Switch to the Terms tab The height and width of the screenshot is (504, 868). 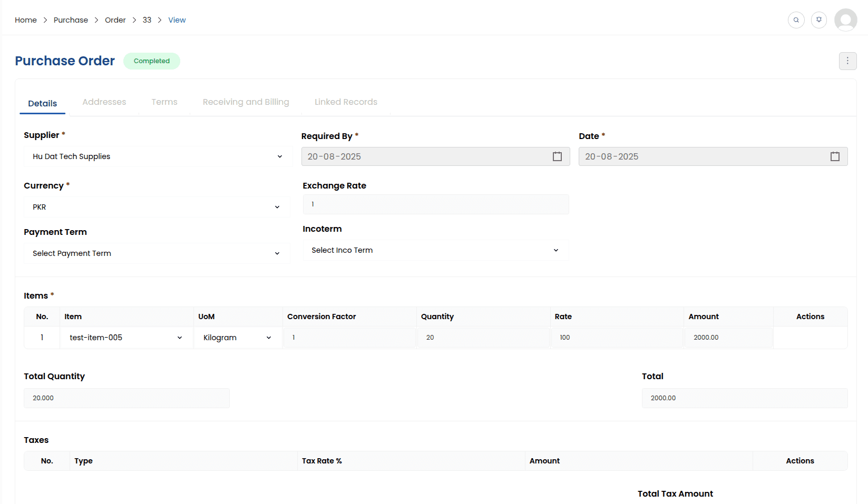[x=164, y=102]
